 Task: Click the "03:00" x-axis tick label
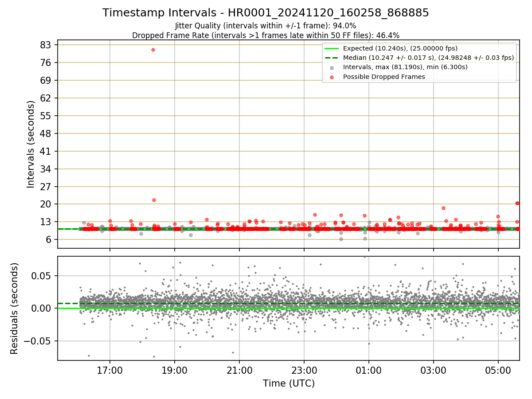click(434, 370)
